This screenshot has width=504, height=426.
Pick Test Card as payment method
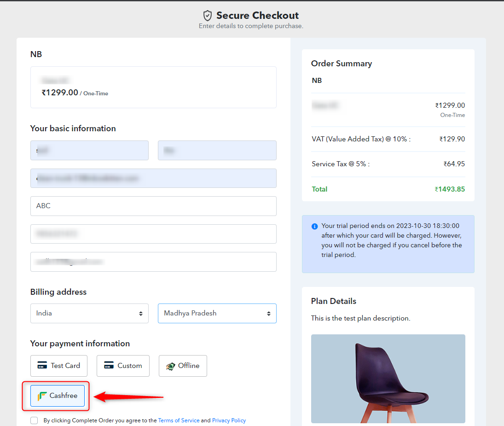[59, 366]
